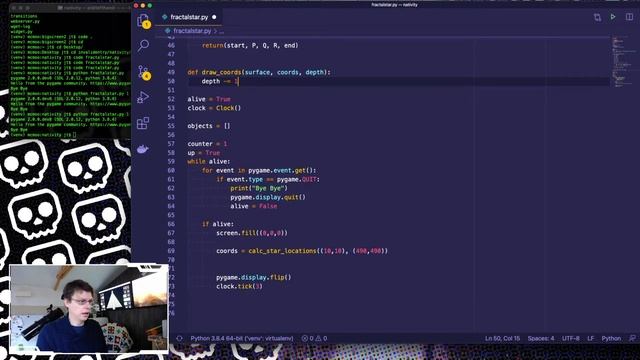Click the 'alive = False' line
Image resolution: width=640 pixels, height=360 pixels.
253,207
